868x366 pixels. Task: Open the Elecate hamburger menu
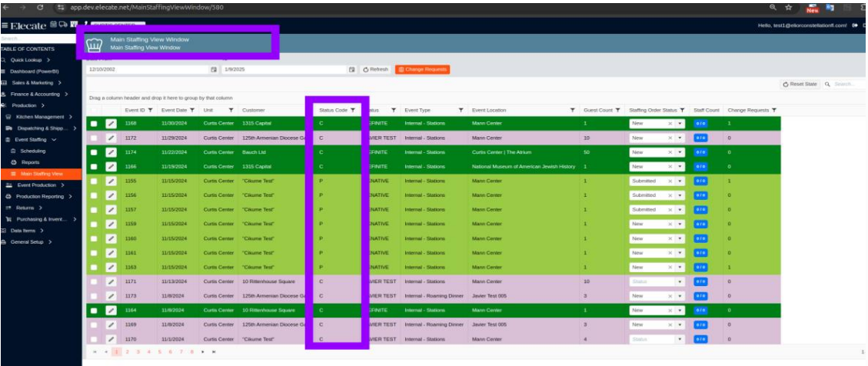[x=5, y=25]
